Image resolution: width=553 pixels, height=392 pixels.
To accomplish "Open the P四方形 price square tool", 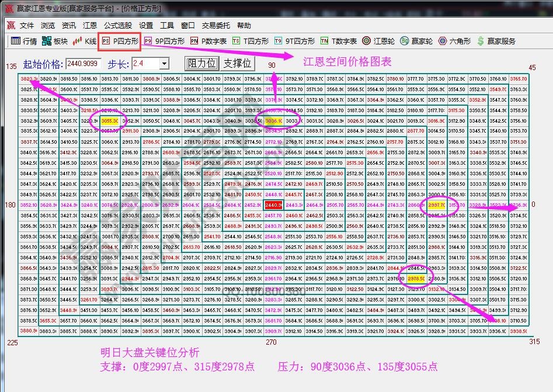I will click(x=119, y=41).
